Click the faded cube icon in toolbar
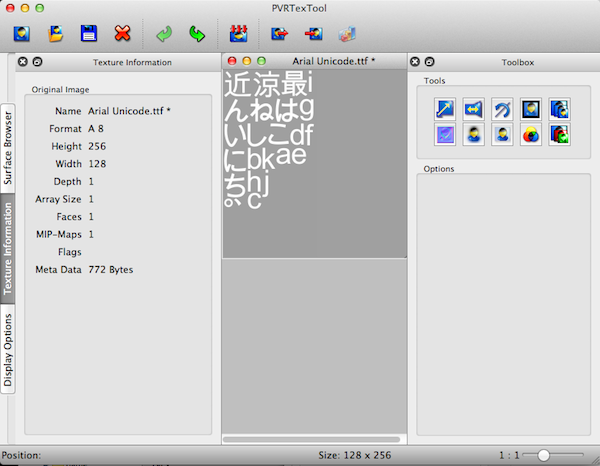600x466 pixels. click(347, 34)
